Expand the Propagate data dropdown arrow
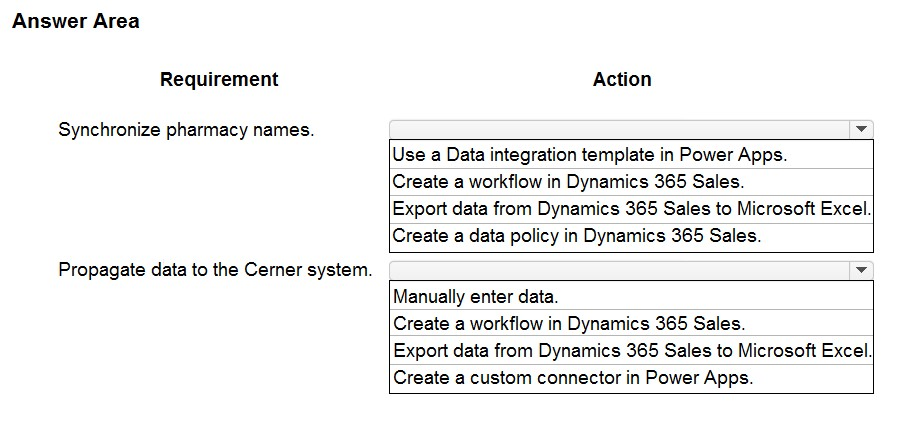This screenshot has height=427, width=924. [x=860, y=271]
